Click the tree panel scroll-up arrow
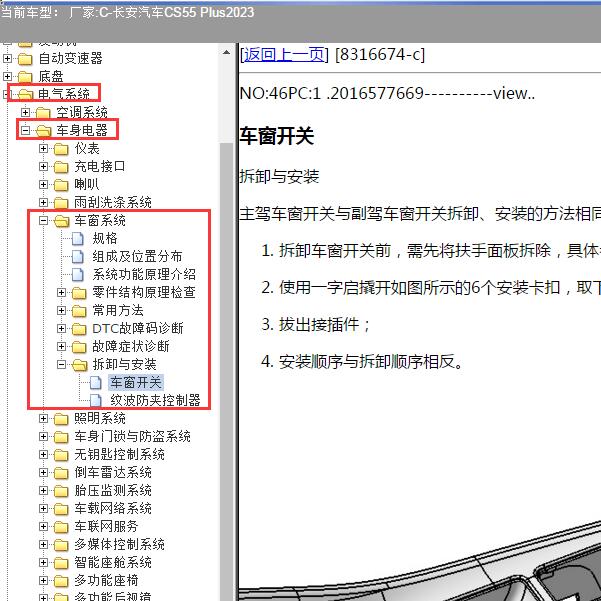 tap(227, 52)
